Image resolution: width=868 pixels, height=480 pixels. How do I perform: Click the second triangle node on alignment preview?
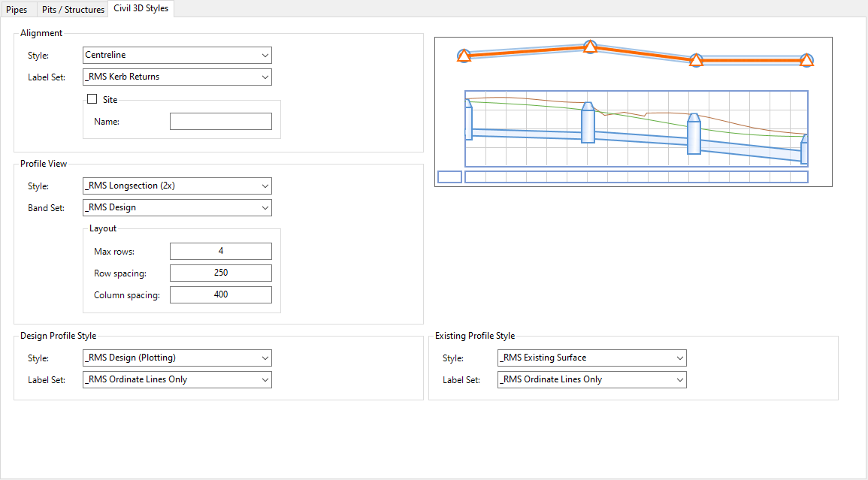pos(590,48)
